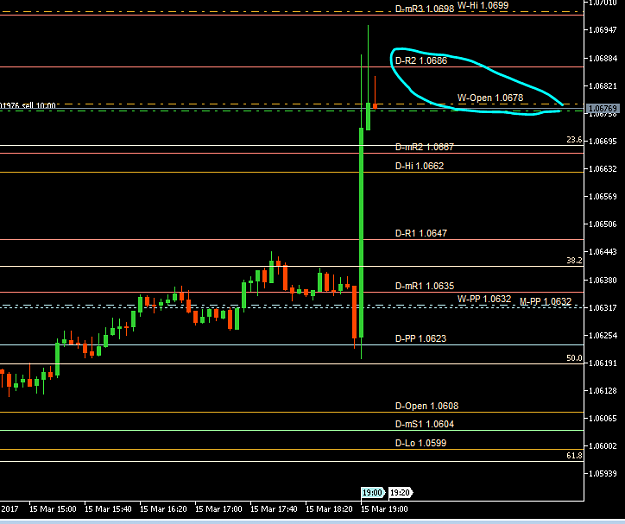This screenshot has width=625, height=524.
Task: Click the white 19:20 time marker
Action: click(x=400, y=493)
